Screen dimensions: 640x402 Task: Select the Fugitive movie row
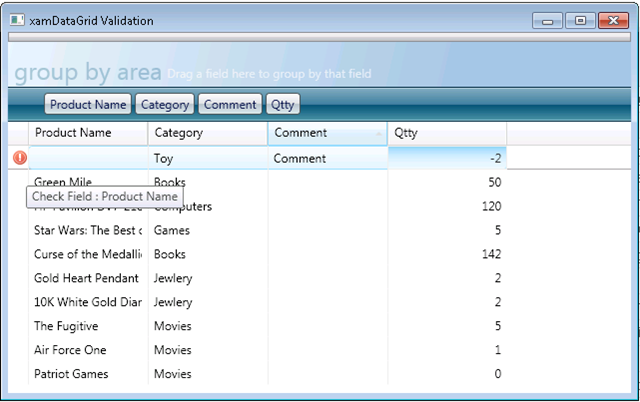[x=88, y=326]
